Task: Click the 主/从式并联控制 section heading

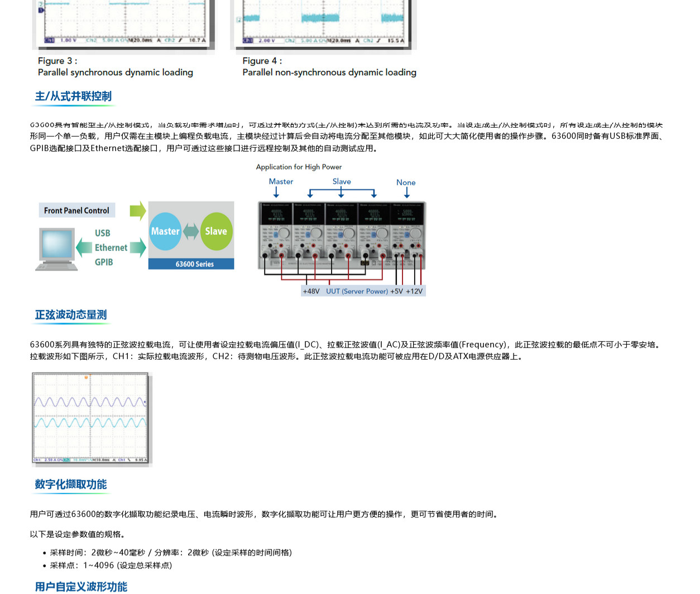Action: tap(73, 96)
